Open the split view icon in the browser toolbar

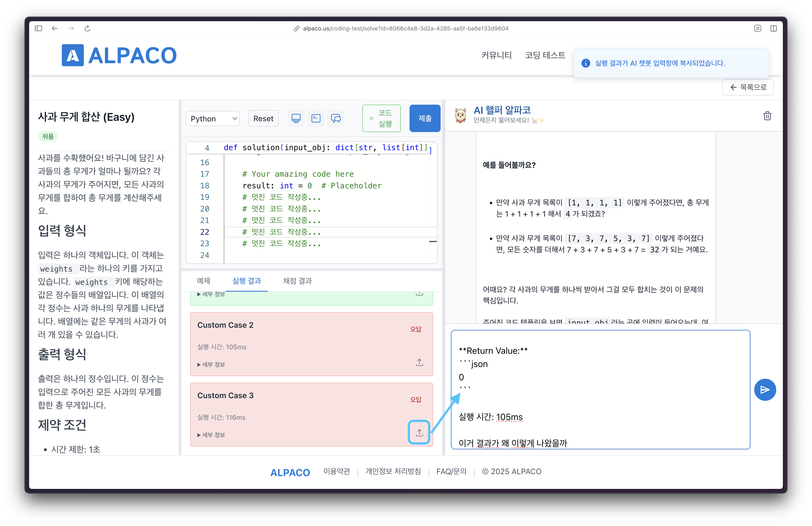tap(773, 28)
